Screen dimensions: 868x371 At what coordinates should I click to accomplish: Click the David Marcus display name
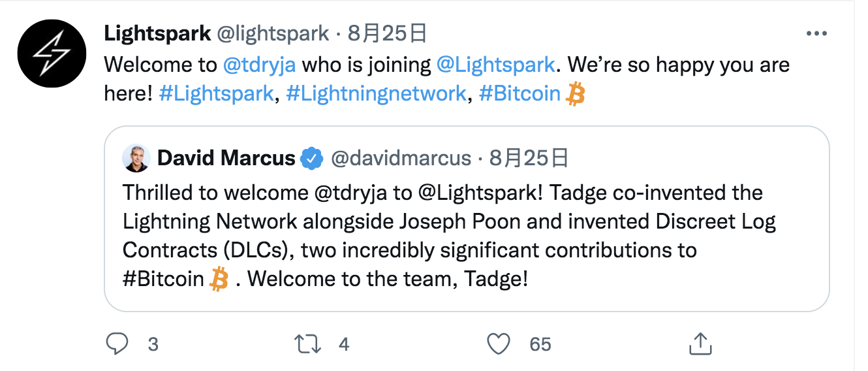click(x=226, y=158)
